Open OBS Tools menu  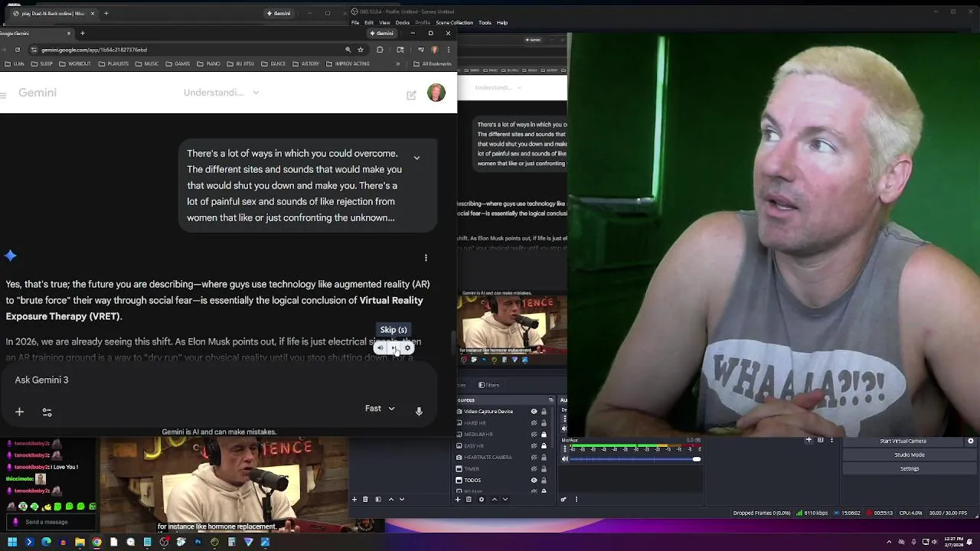pos(485,23)
